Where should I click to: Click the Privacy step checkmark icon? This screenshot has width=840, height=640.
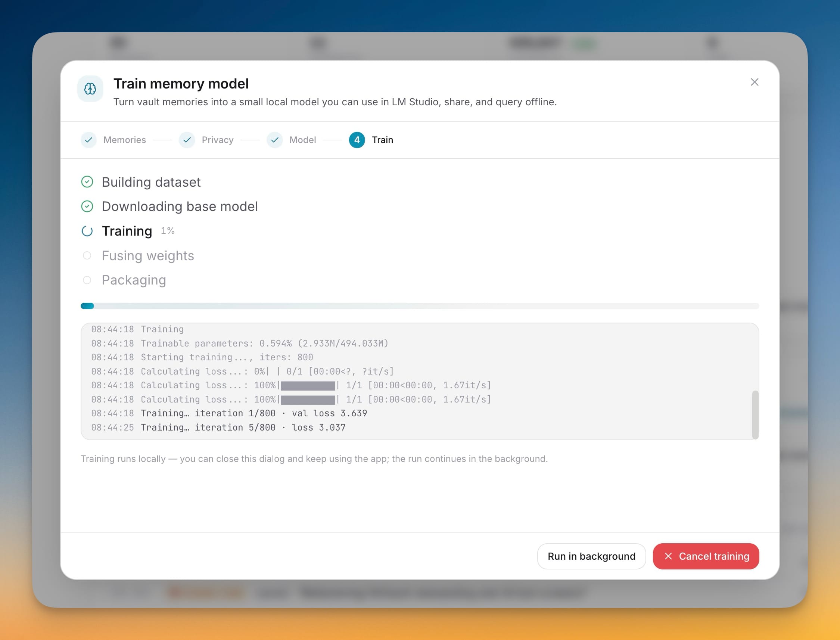point(187,140)
